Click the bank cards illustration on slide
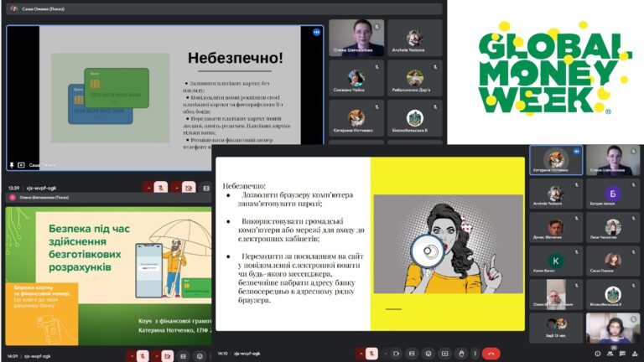This screenshot has height=362, width=644. (x=110, y=98)
